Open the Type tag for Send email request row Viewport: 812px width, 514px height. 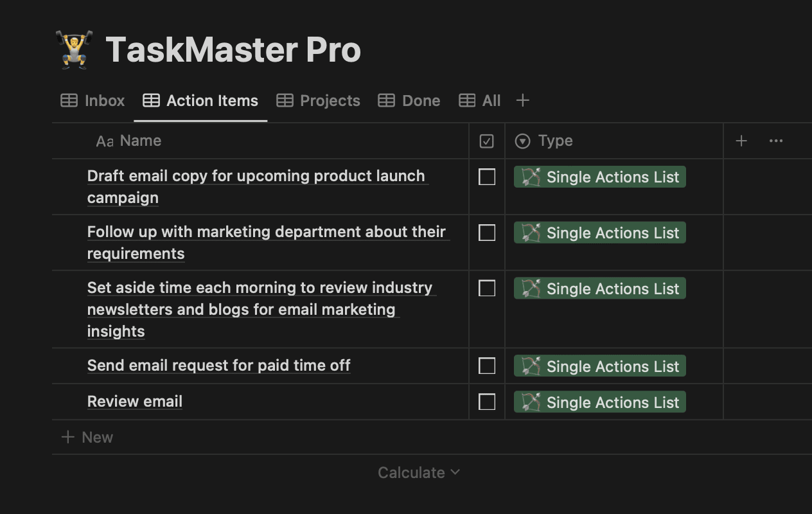[x=599, y=366]
